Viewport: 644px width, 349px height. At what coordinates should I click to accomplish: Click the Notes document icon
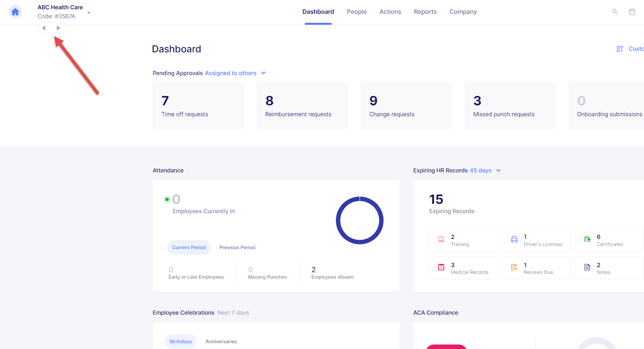pos(587,267)
